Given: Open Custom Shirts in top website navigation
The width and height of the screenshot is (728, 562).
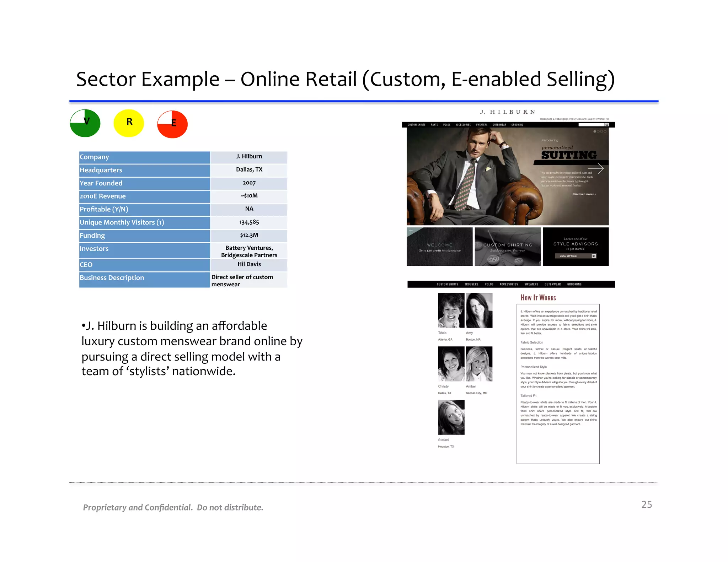Looking at the screenshot, I should click(416, 125).
